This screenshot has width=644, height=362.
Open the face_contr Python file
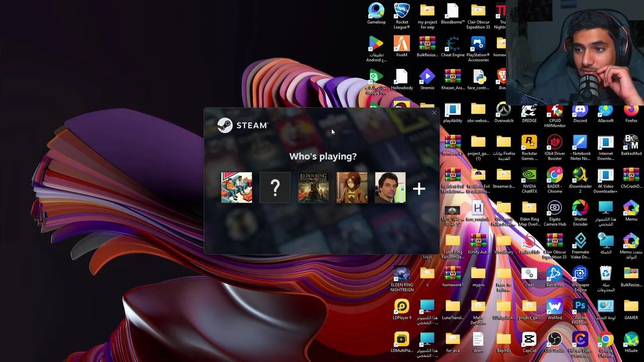(478, 79)
